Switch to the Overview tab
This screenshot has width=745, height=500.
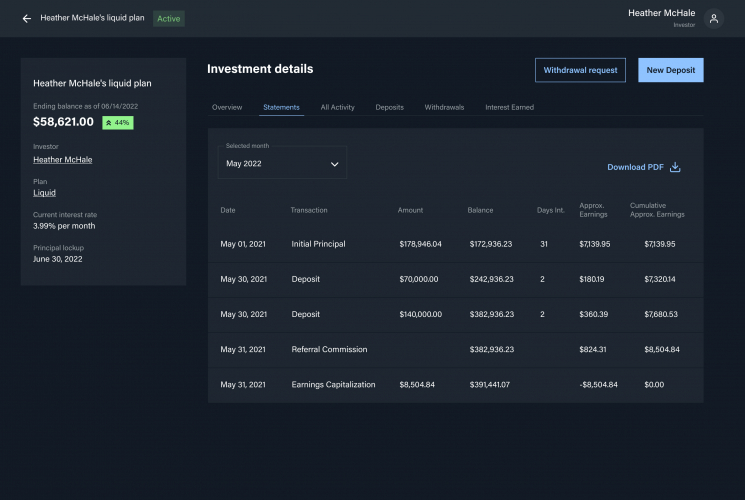227,107
